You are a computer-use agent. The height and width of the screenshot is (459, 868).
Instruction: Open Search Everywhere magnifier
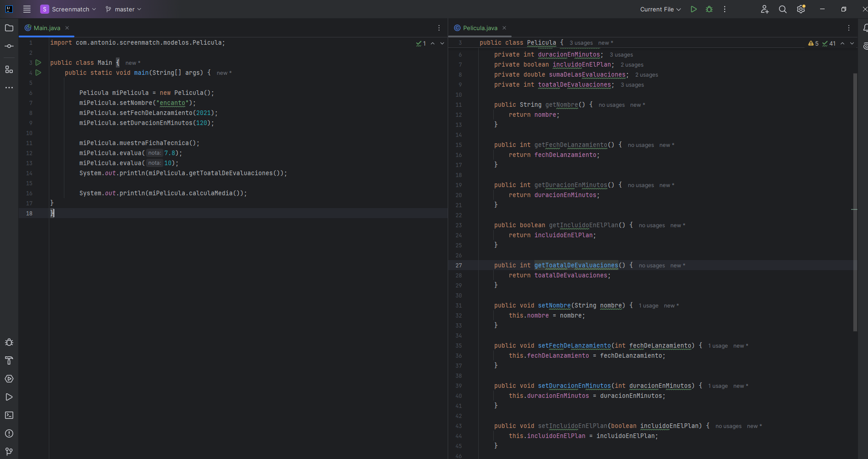(783, 9)
